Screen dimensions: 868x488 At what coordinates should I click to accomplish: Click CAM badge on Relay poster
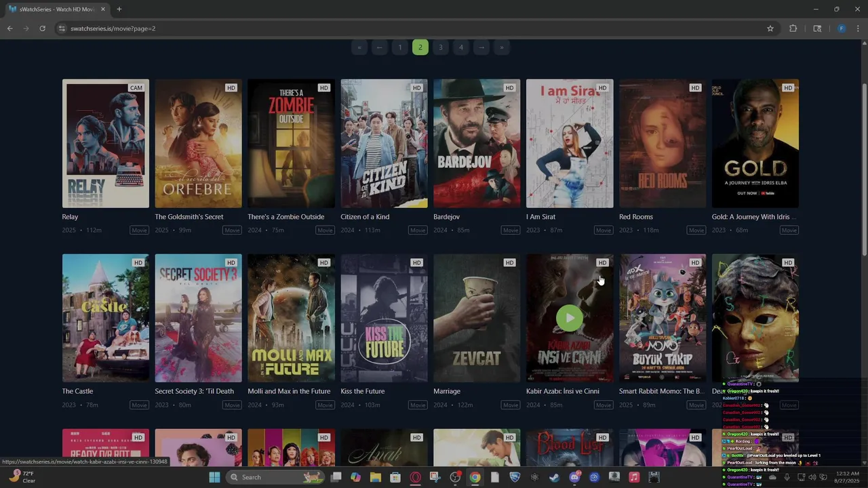(x=136, y=88)
